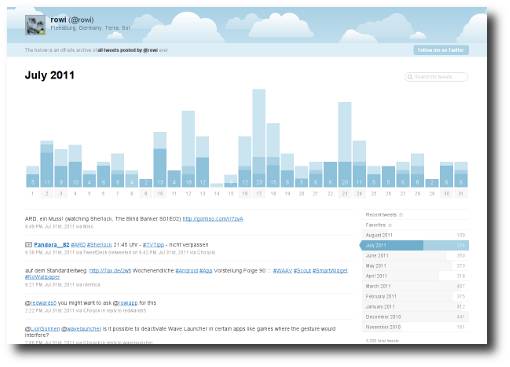510x367 pixels.
Task: Open the March 2011 archive
Action: pyautogui.click(x=415, y=286)
